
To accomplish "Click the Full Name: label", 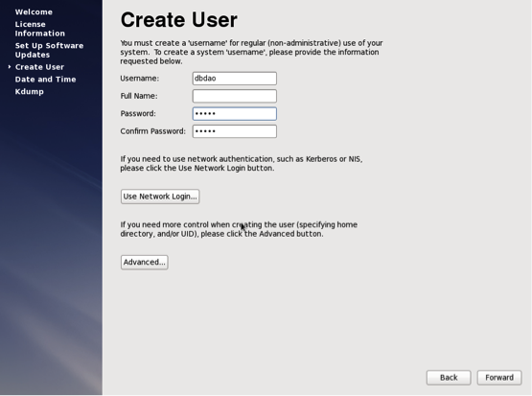I will pyautogui.click(x=139, y=96).
